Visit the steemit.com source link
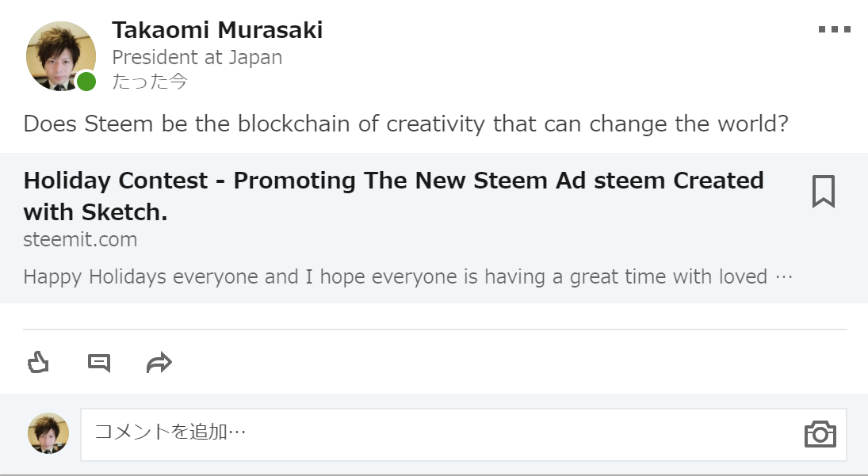Viewport: 868px width, 476px height. tap(80, 239)
